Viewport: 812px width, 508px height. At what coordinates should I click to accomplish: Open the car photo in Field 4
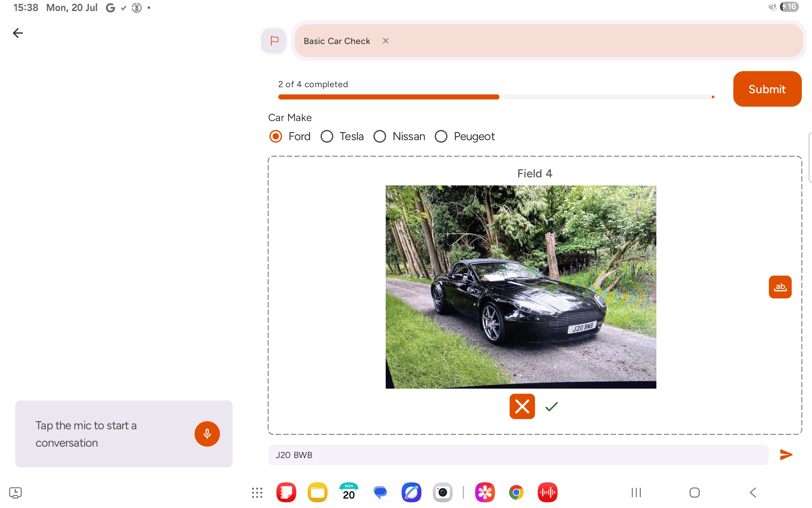[x=521, y=287]
